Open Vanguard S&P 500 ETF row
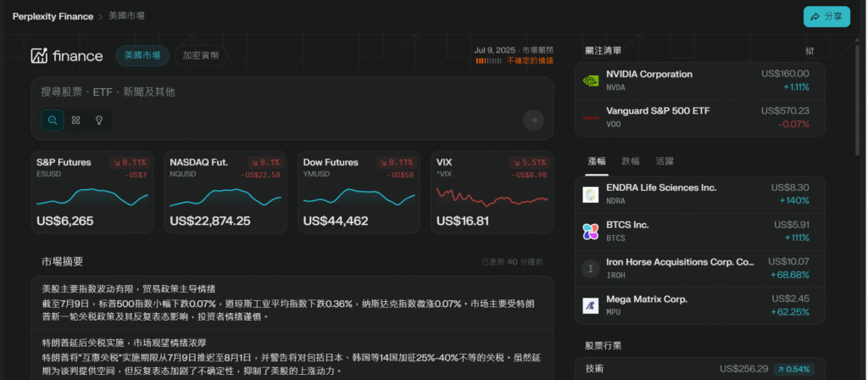Viewport: 868px width, 380px height. point(699,117)
